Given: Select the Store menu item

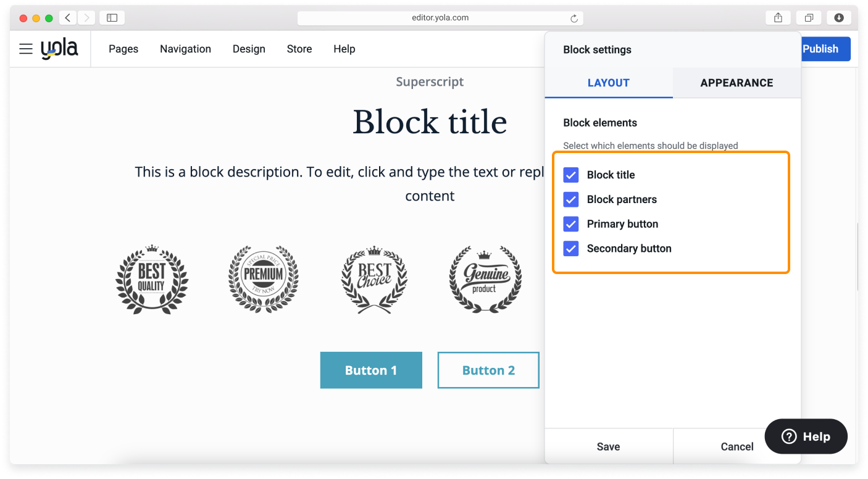Looking at the screenshot, I should [x=299, y=49].
